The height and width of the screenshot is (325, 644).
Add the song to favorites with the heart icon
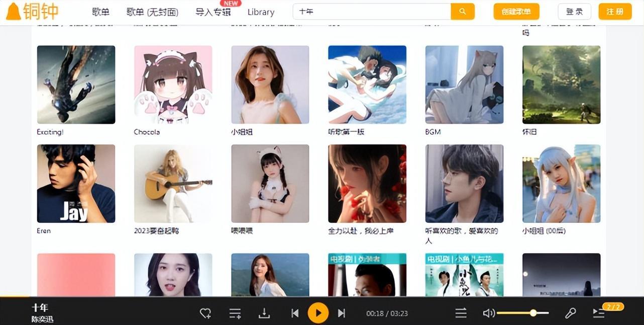point(205,313)
